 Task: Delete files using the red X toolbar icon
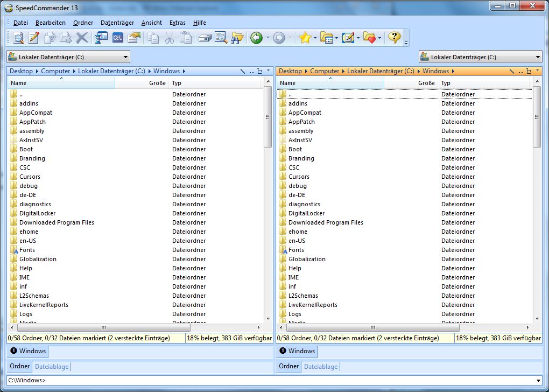click(x=81, y=38)
